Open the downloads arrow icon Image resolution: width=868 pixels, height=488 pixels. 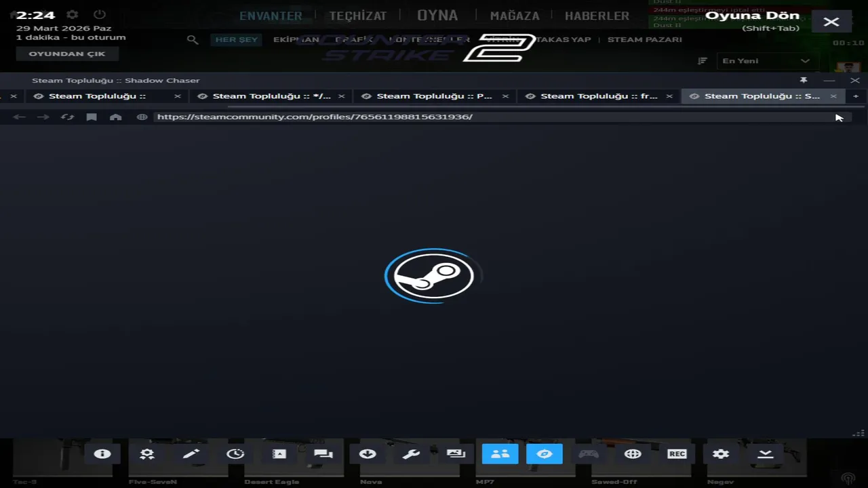[x=368, y=454]
